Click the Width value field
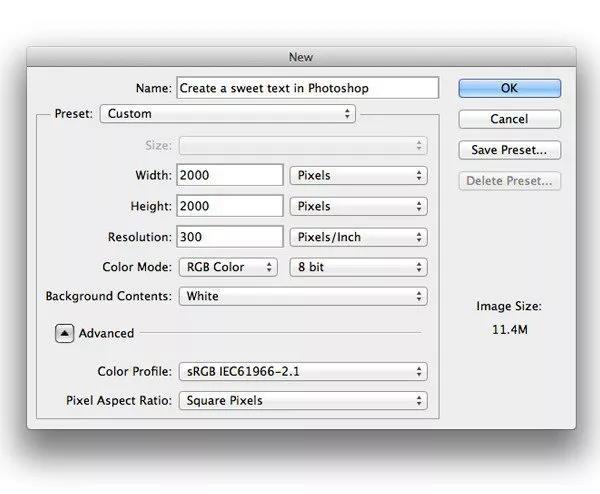Image resolution: width=600 pixels, height=494 pixels. tap(230, 176)
